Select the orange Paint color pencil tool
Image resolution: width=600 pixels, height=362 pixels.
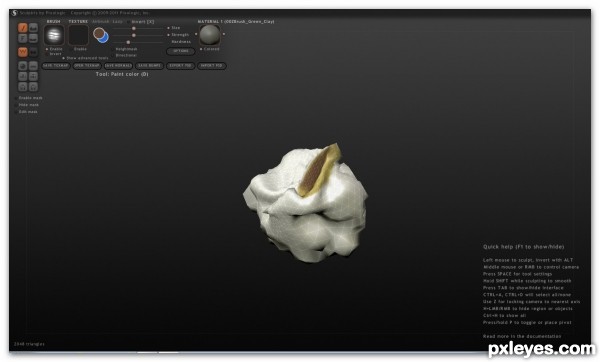click(23, 28)
